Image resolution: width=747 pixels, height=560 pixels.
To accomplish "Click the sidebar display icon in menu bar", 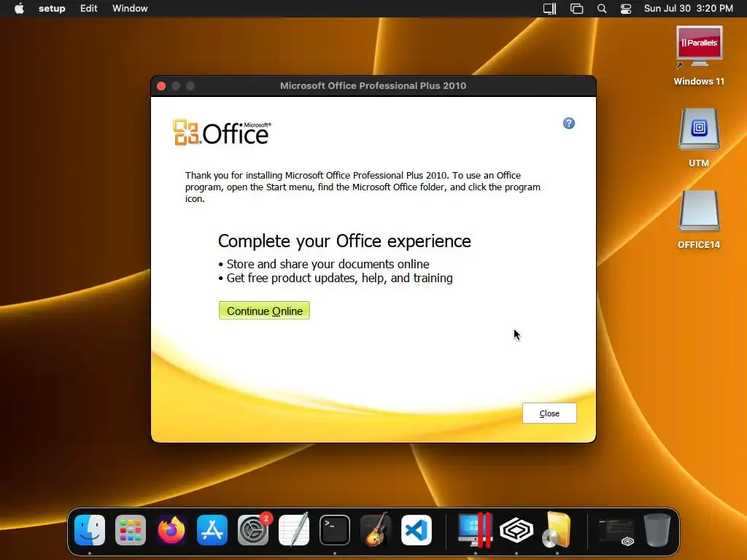I will (x=550, y=9).
